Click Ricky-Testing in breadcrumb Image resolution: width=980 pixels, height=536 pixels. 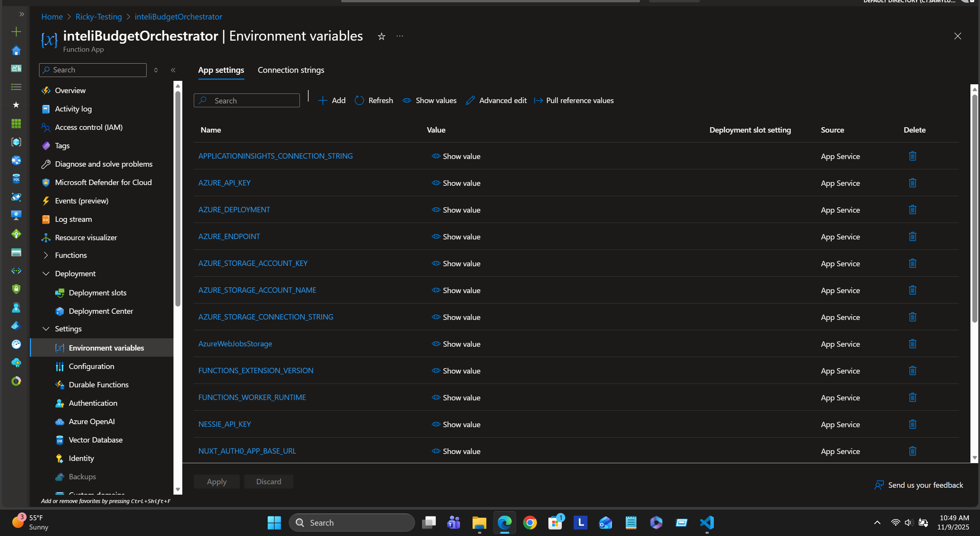98,17
